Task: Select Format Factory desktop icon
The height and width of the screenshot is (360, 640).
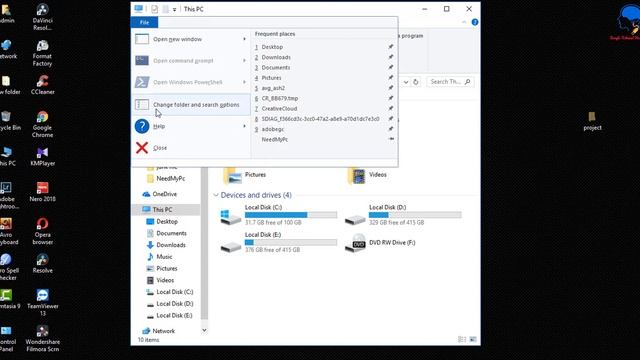Action: click(42, 53)
